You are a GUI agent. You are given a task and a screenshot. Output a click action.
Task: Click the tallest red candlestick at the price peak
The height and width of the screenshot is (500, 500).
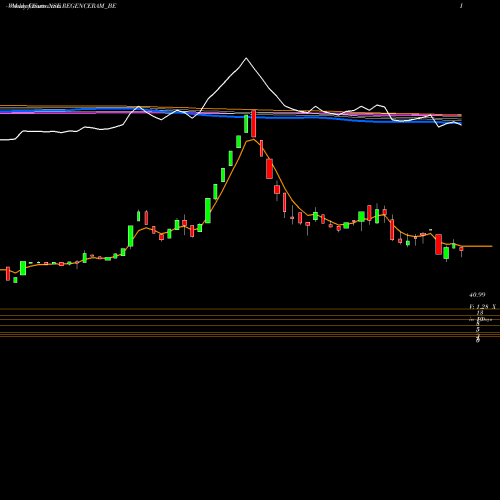coord(254,124)
